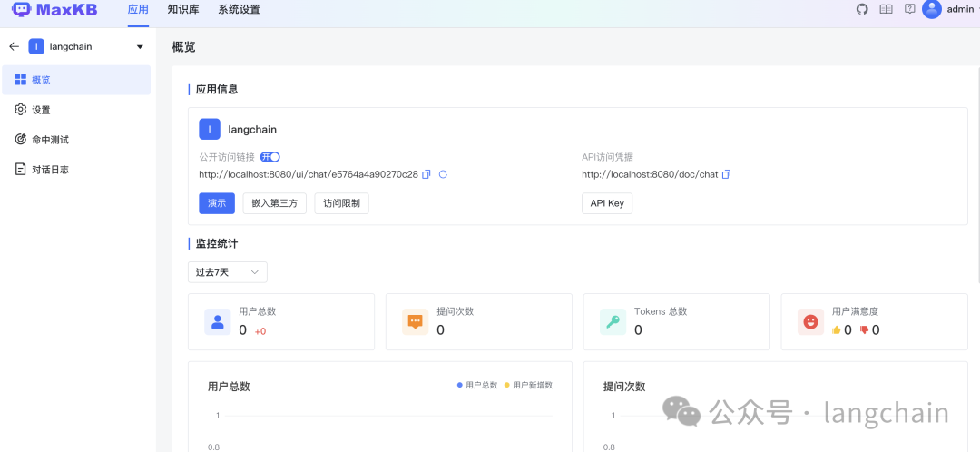Open 对话日志 in the sidebar
Viewport: 980px width, 452px height.
tap(76, 170)
